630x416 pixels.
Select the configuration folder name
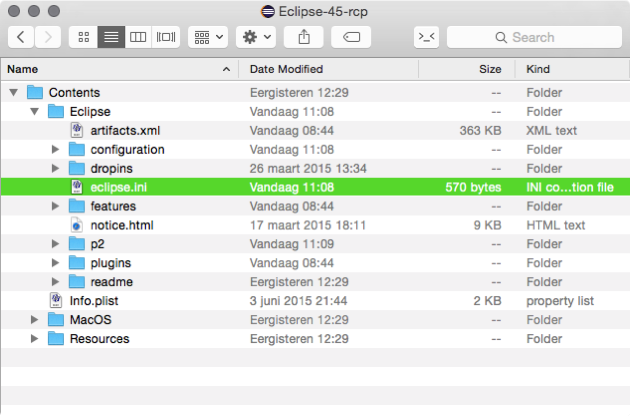pos(127,150)
